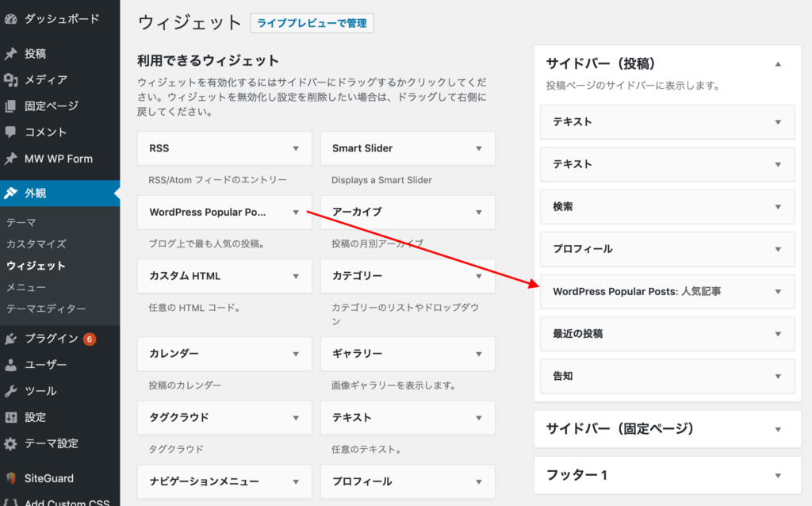Open the テーマエディター link
This screenshot has width=812, height=506.
point(46,309)
